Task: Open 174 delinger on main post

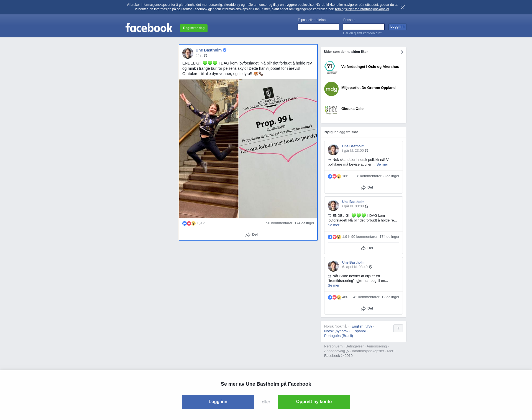Action: pyautogui.click(x=304, y=223)
